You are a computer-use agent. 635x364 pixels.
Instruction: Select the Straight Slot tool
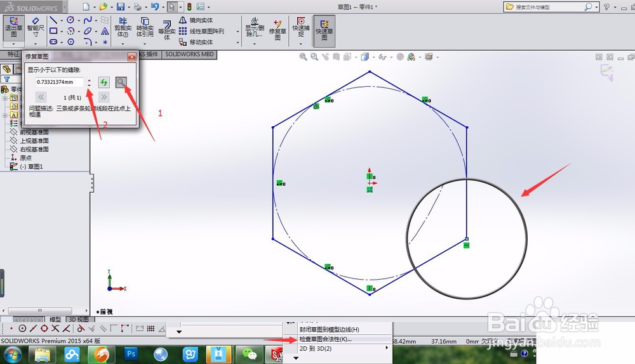pos(53,42)
